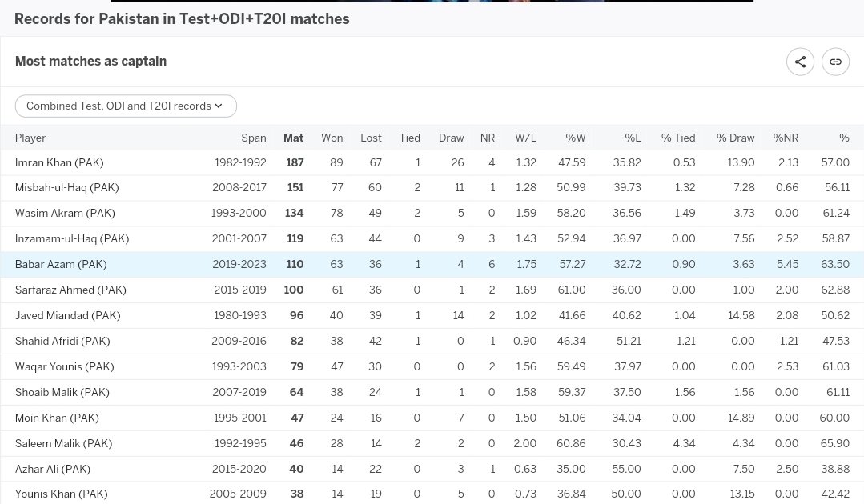Viewport: 864px width, 504px height.
Task: Click Records for Pakistan in Test+ODI+T20I matches title
Action: (182, 18)
